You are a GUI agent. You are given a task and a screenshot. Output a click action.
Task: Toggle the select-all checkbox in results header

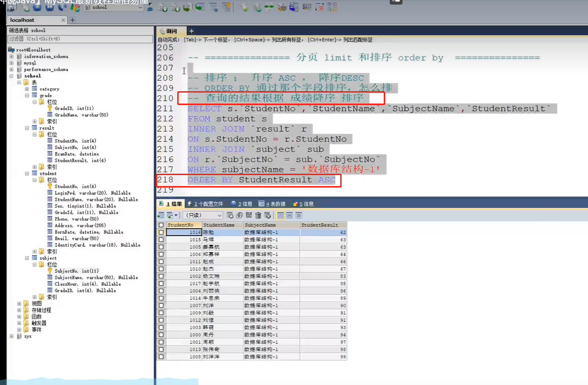click(161, 225)
